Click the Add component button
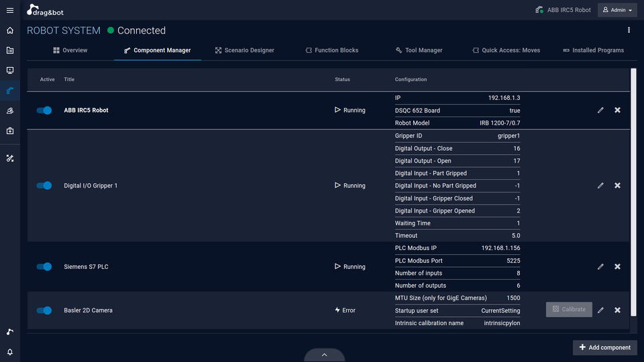 click(x=605, y=348)
